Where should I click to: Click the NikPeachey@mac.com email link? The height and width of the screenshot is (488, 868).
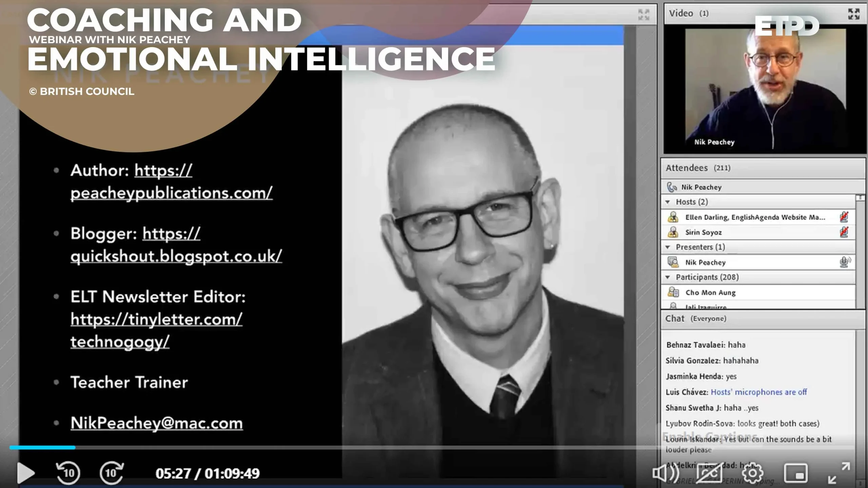[x=157, y=423]
